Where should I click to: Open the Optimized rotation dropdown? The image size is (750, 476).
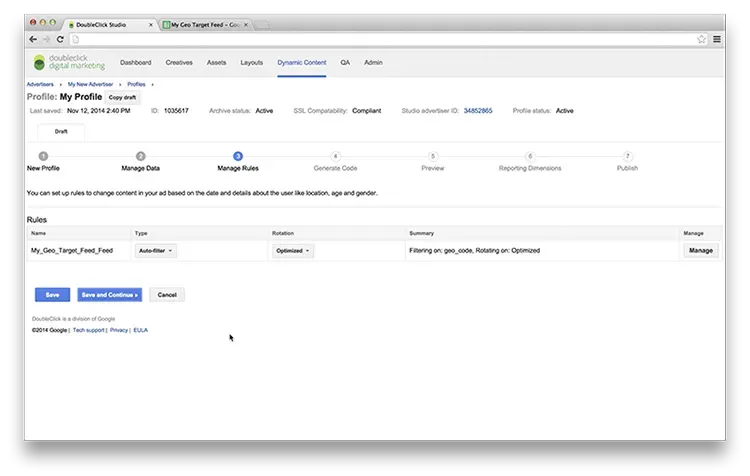(x=292, y=251)
